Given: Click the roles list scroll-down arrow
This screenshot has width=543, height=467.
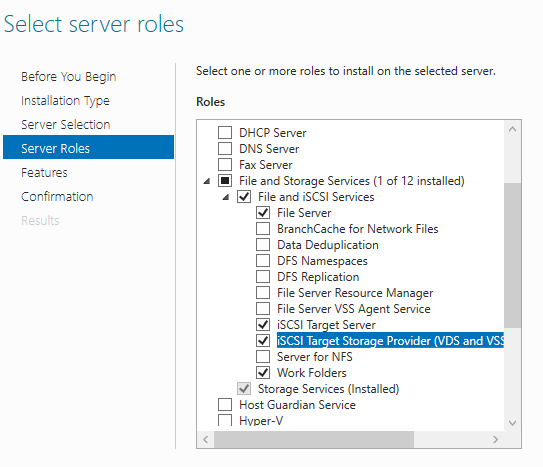Looking at the screenshot, I should pyautogui.click(x=513, y=423).
